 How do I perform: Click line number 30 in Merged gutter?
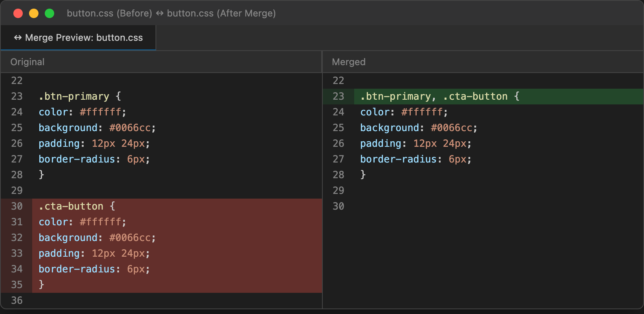coord(338,206)
